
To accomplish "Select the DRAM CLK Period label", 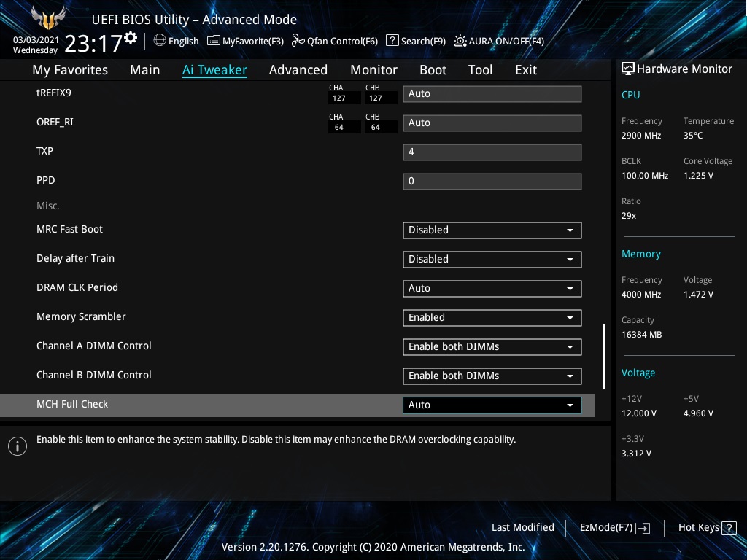I will (77, 287).
